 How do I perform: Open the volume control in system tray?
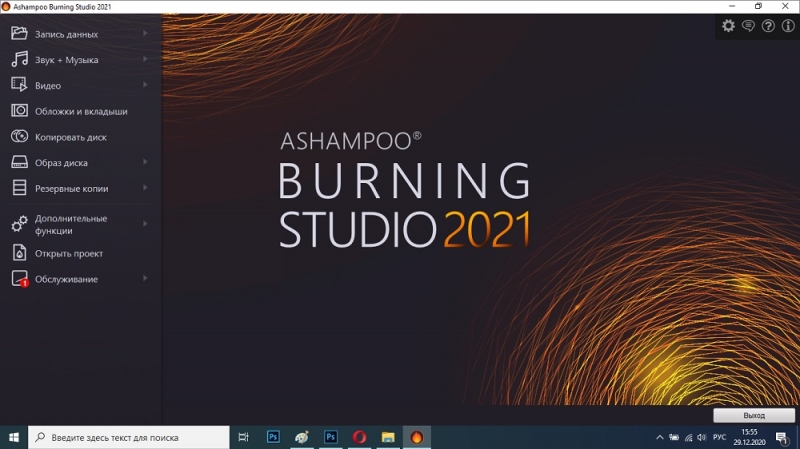[702, 437]
